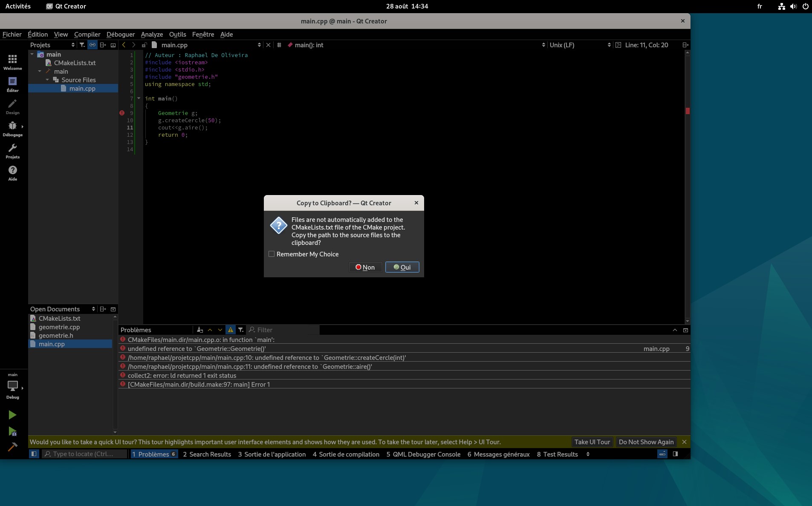Switch to Search Results tab
Screen dimensions: 812x506
click(207, 454)
